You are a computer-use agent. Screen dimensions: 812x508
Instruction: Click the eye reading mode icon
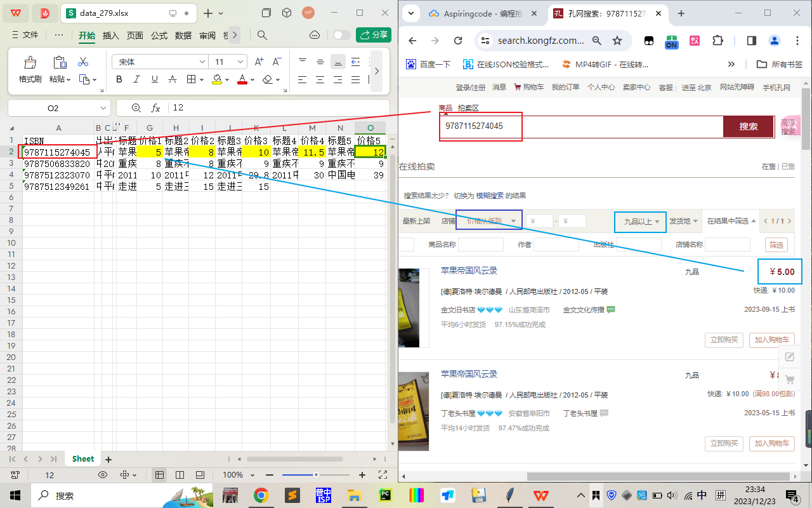coord(103,475)
